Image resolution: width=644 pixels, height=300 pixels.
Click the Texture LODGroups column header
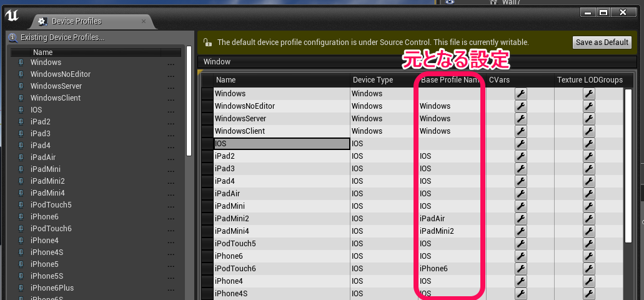pyautogui.click(x=590, y=80)
